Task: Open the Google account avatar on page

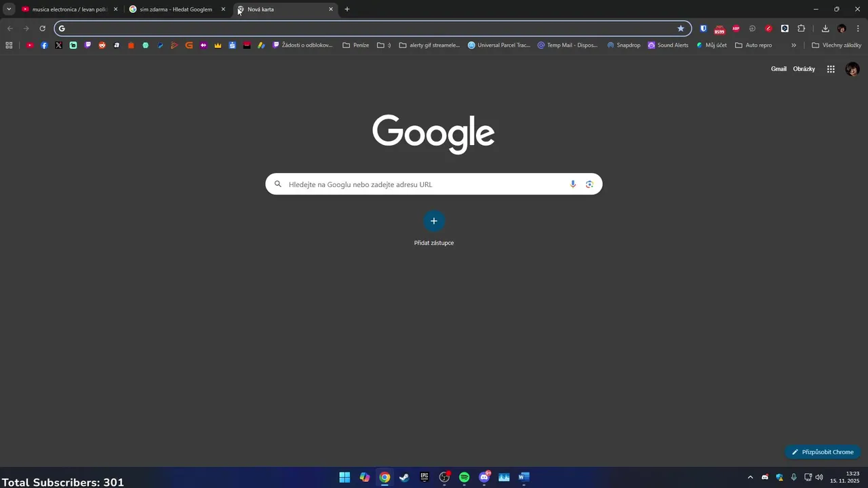Action: (x=852, y=69)
